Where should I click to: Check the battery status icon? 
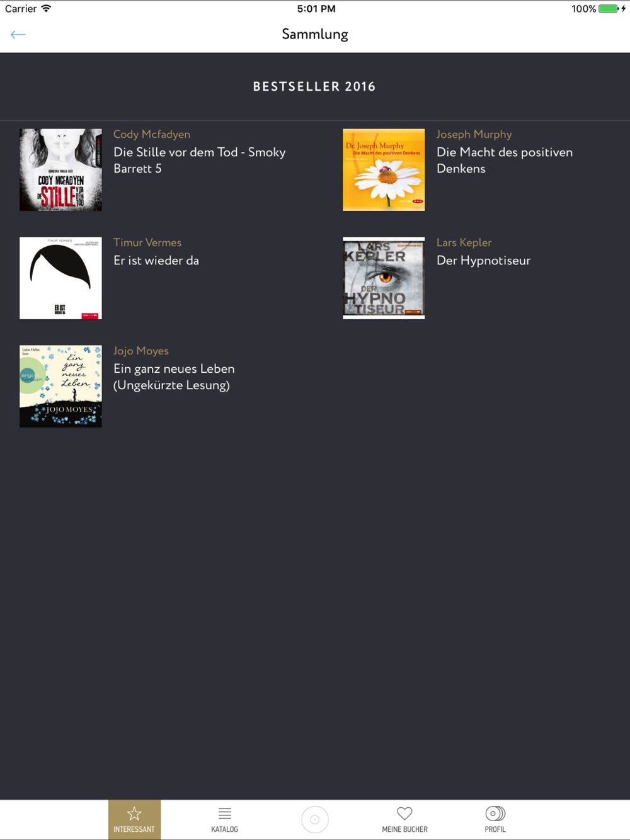(612, 9)
